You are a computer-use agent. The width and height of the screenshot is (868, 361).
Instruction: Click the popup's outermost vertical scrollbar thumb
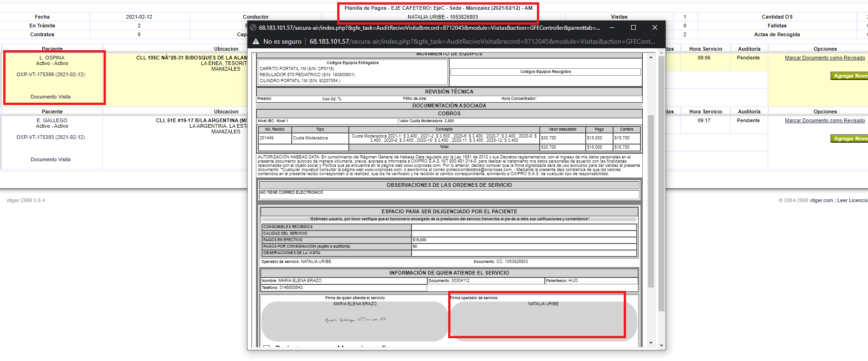click(x=661, y=184)
